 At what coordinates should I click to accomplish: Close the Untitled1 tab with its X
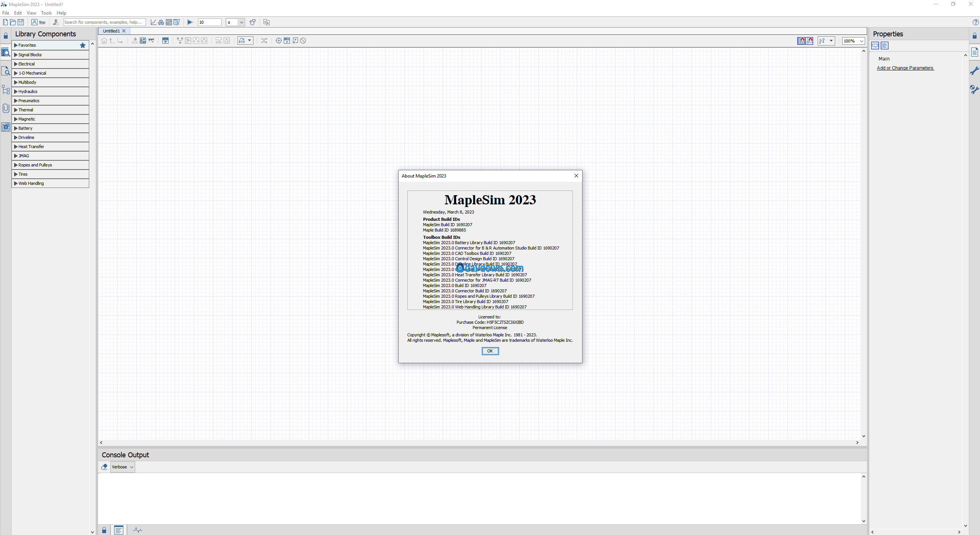124,31
